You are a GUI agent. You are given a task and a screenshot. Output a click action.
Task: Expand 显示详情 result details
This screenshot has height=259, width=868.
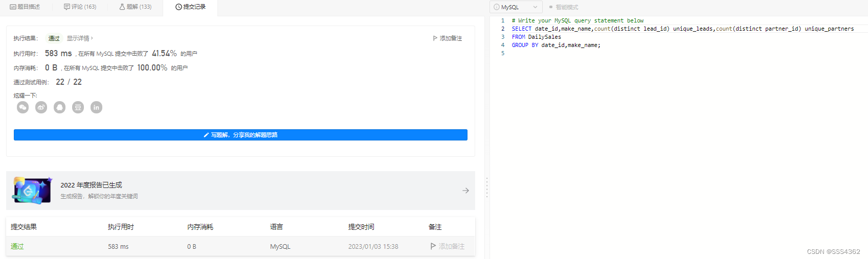80,38
